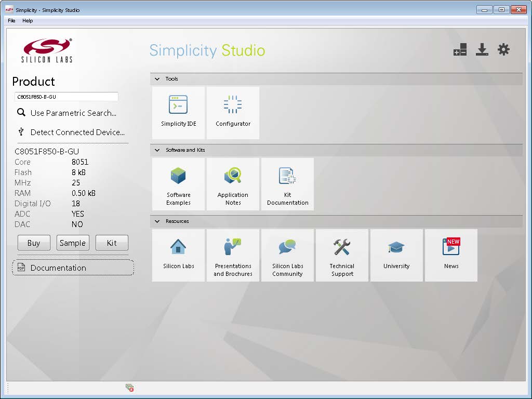Open the Software Examples tile
Image resolution: width=532 pixels, height=399 pixels.
click(178, 184)
